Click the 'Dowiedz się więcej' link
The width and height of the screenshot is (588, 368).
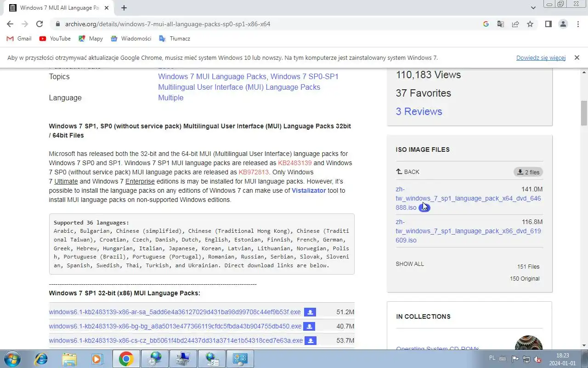[541, 57]
